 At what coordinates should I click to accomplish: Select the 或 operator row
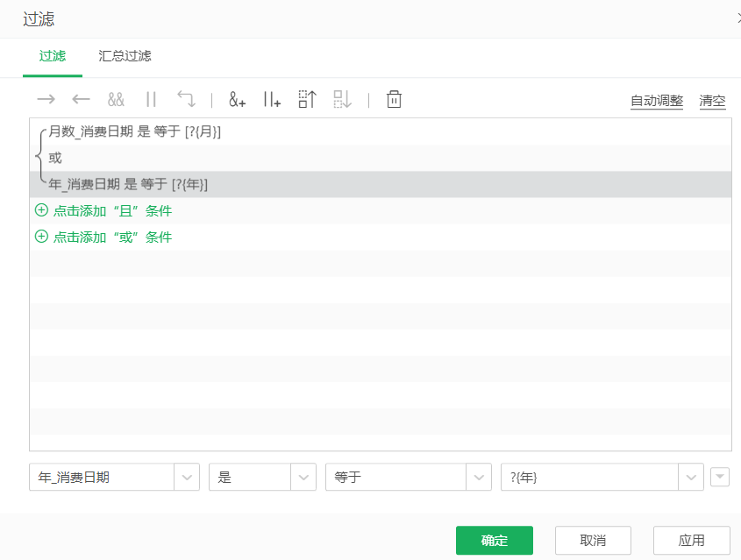point(381,158)
